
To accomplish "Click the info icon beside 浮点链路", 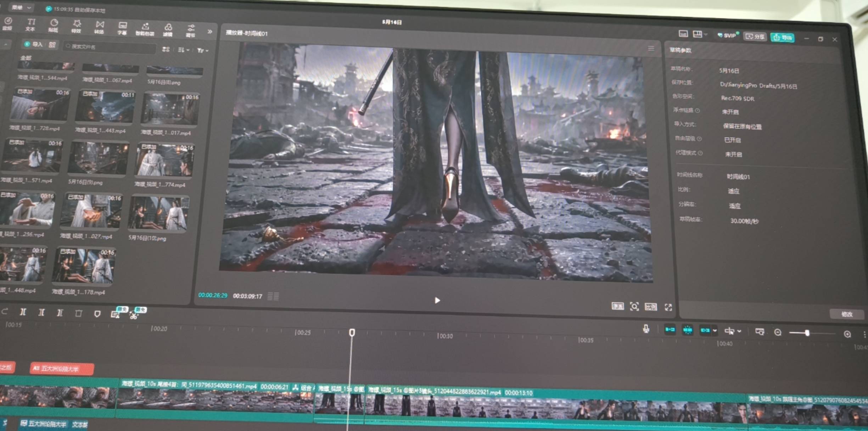I will tap(697, 111).
